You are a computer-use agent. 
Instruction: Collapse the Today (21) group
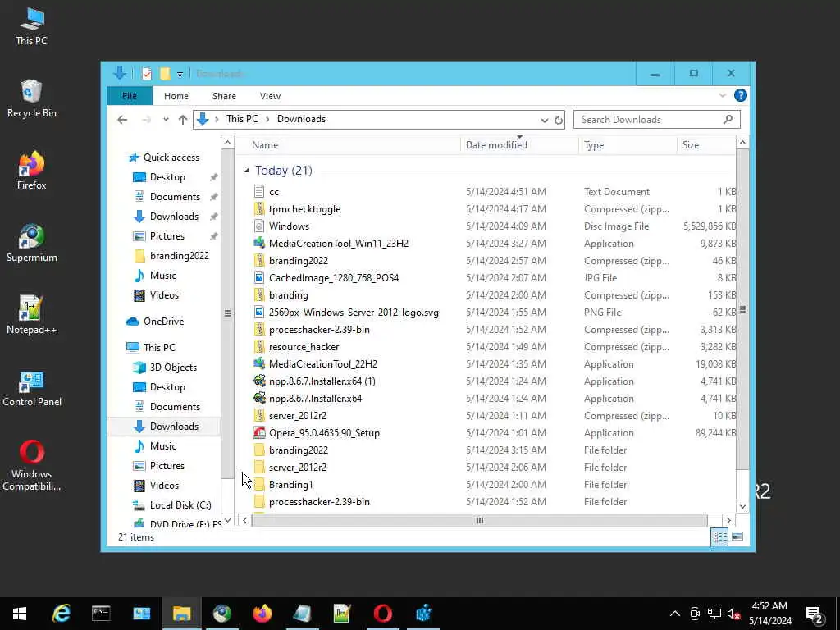click(247, 171)
